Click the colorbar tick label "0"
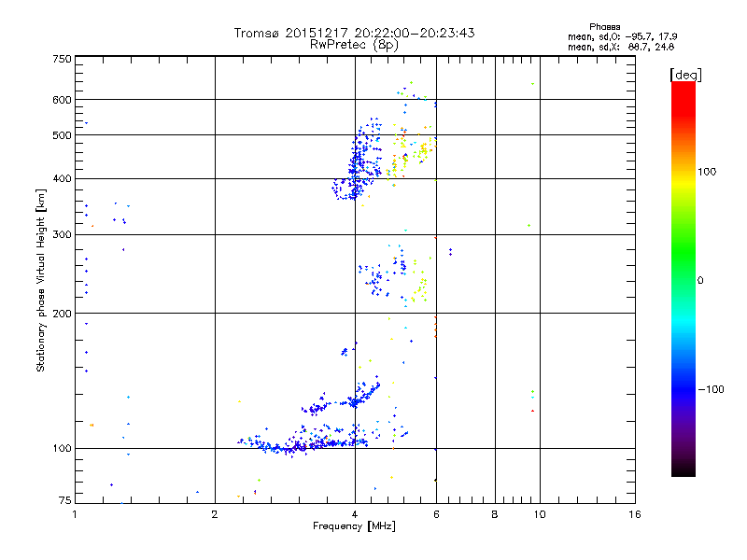Screen dimensions: 747x560 click(x=700, y=281)
